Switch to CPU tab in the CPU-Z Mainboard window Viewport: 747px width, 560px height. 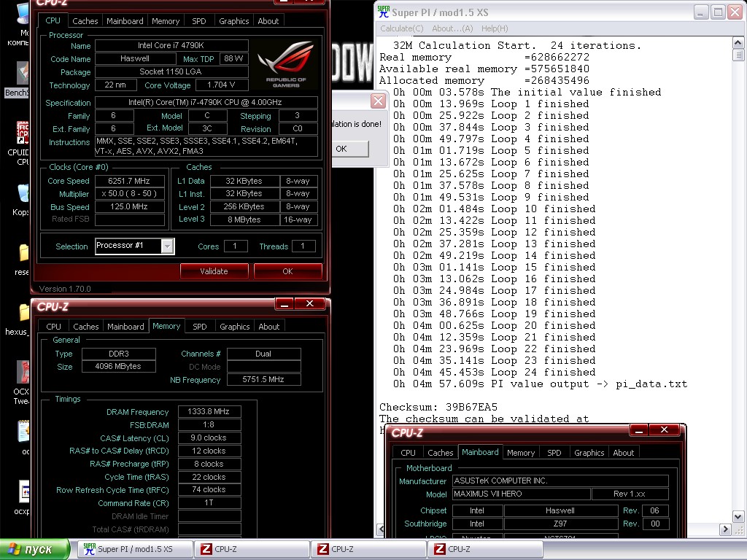pyautogui.click(x=409, y=453)
